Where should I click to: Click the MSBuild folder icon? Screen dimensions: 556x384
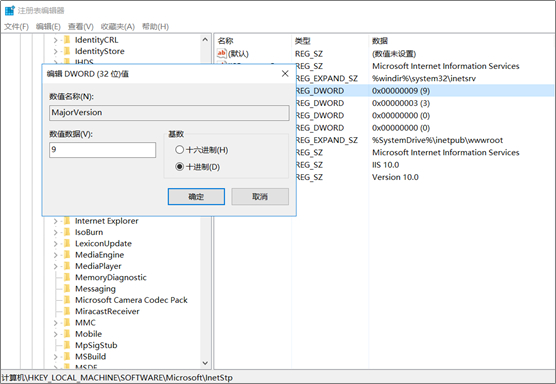[x=67, y=356]
